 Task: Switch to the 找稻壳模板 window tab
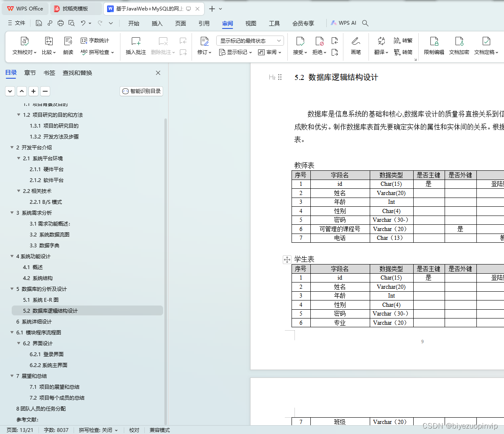(x=75, y=8)
